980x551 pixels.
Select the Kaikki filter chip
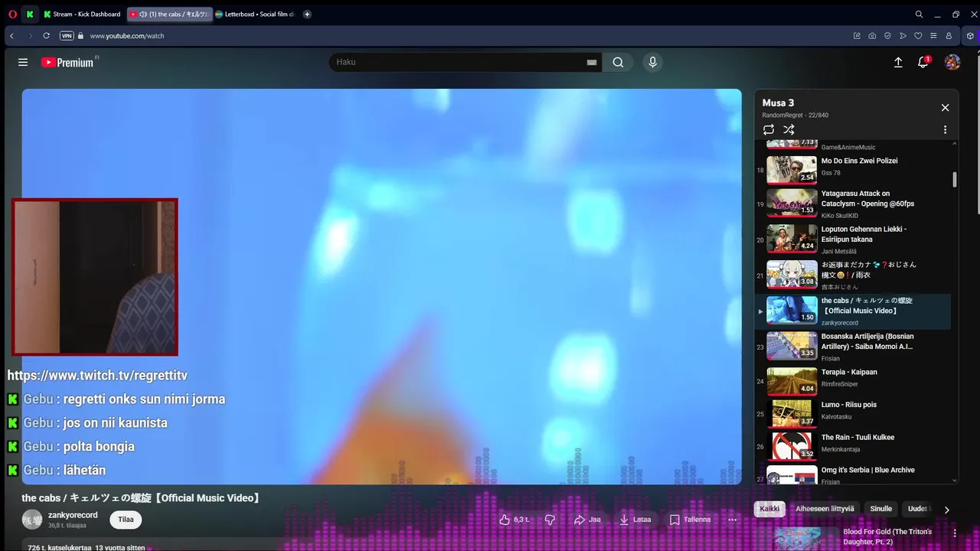point(769,509)
